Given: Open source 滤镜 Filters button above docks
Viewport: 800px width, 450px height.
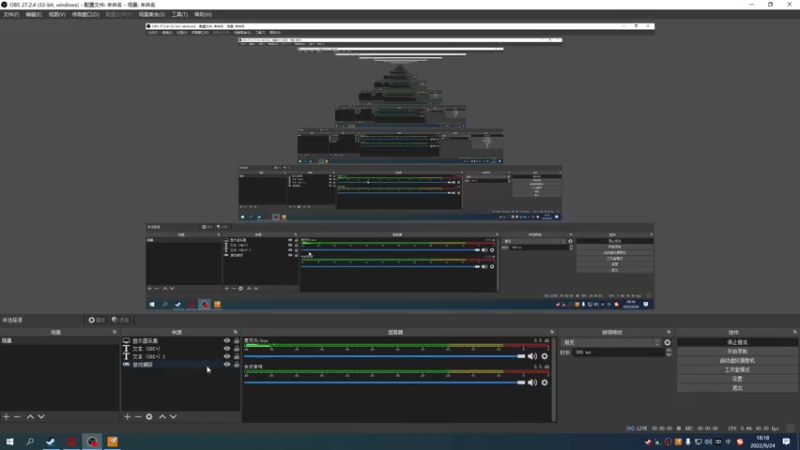Looking at the screenshot, I should click(120, 320).
